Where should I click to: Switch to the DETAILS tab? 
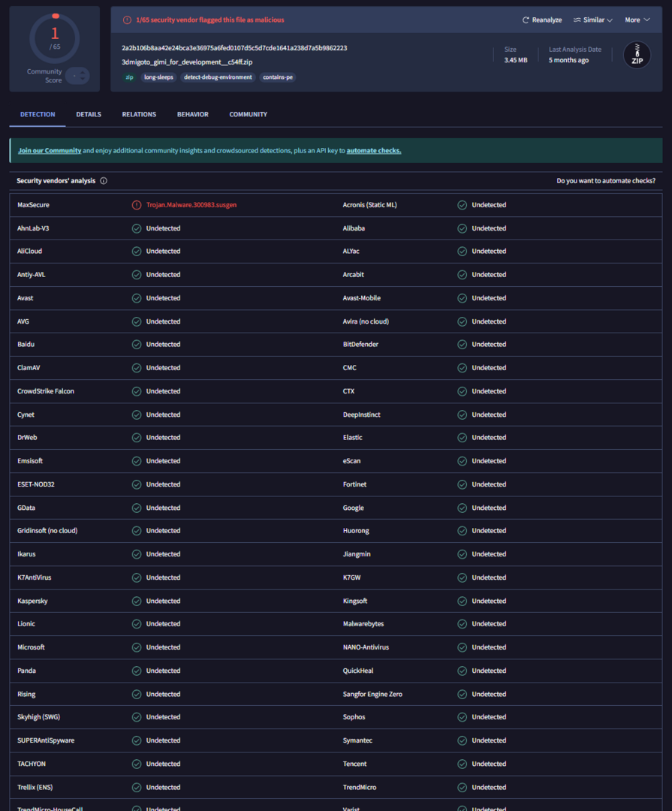(89, 114)
